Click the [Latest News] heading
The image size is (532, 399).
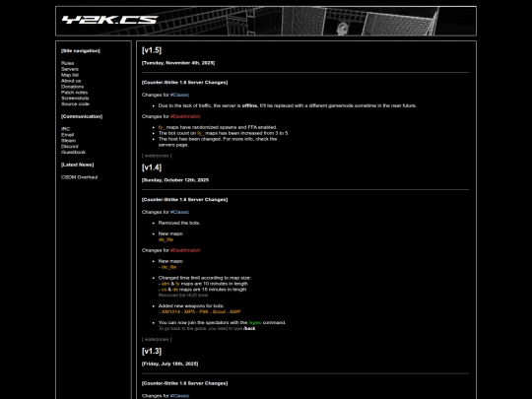[78, 165]
